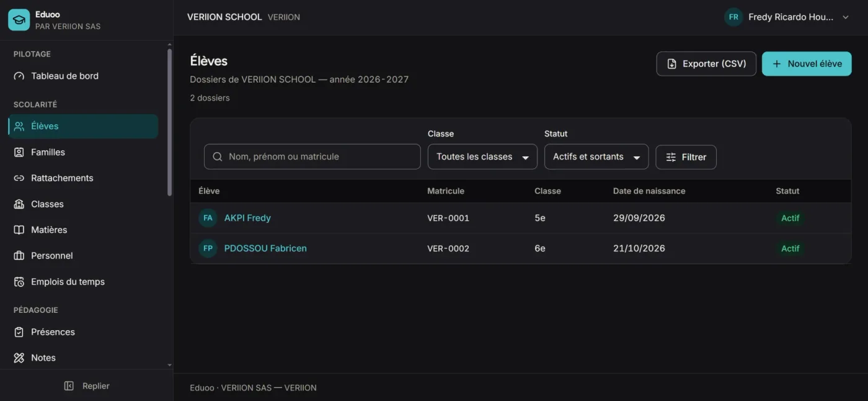Open Emplois du temps page
868x401 pixels.
(x=83, y=282)
